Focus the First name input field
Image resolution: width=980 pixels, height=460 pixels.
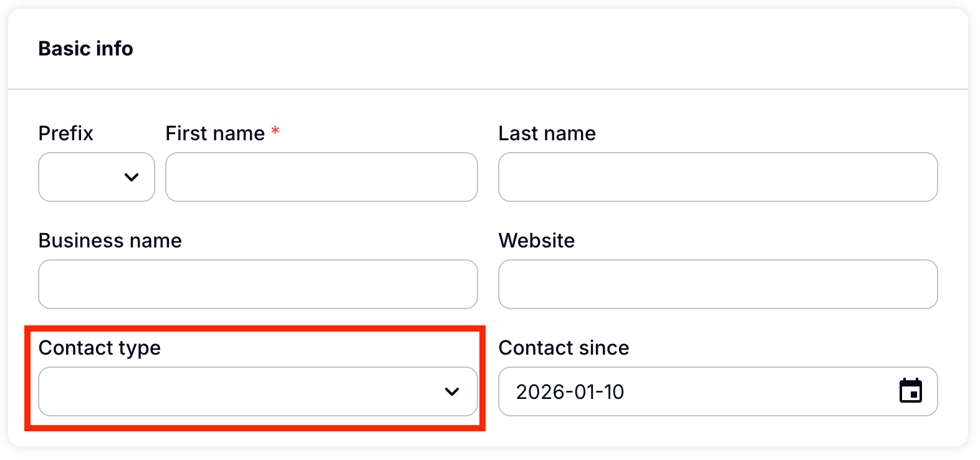[321, 177]
